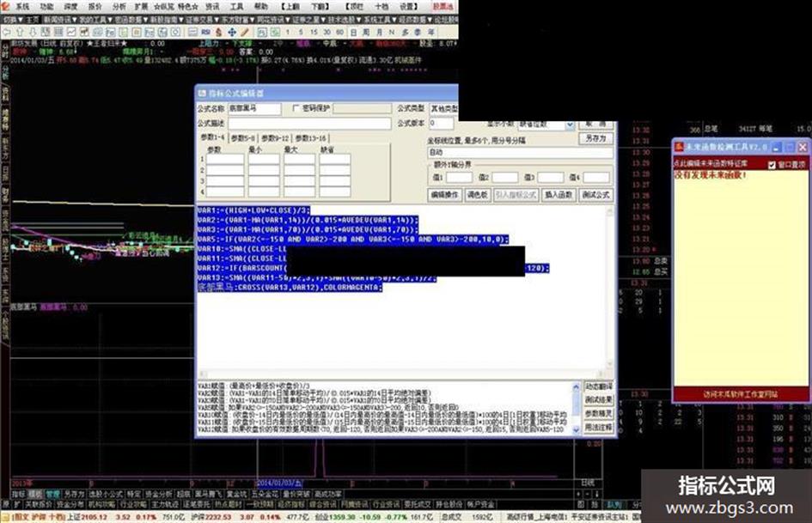Select the pencil drawing tool icon
Viewport: 812px width, 523px height.
(x=244, y=32)
